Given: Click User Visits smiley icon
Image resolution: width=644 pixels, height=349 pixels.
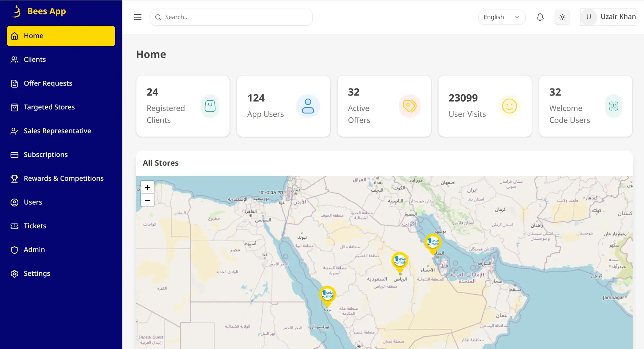Looking at the screenshot, I should [509, 106].
